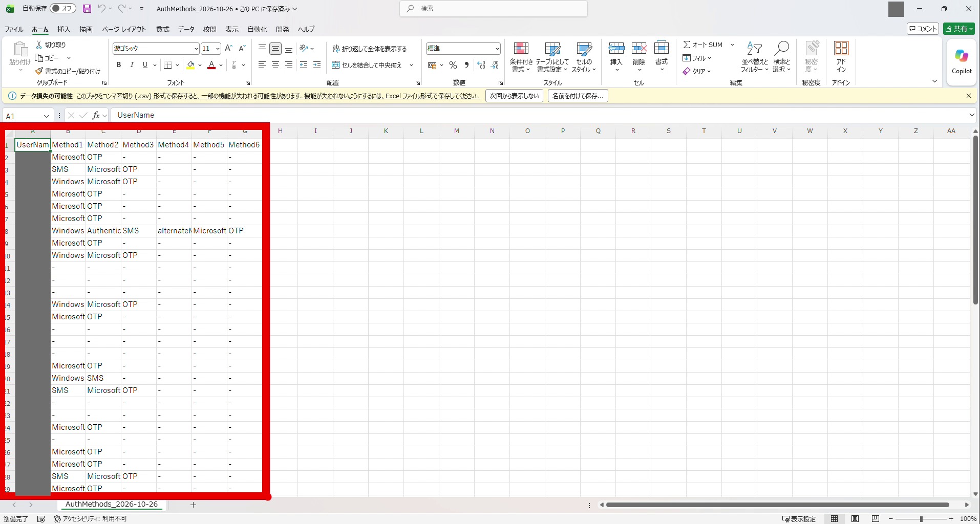Click the コメント button
980x524 pixels.
[923, 29]
